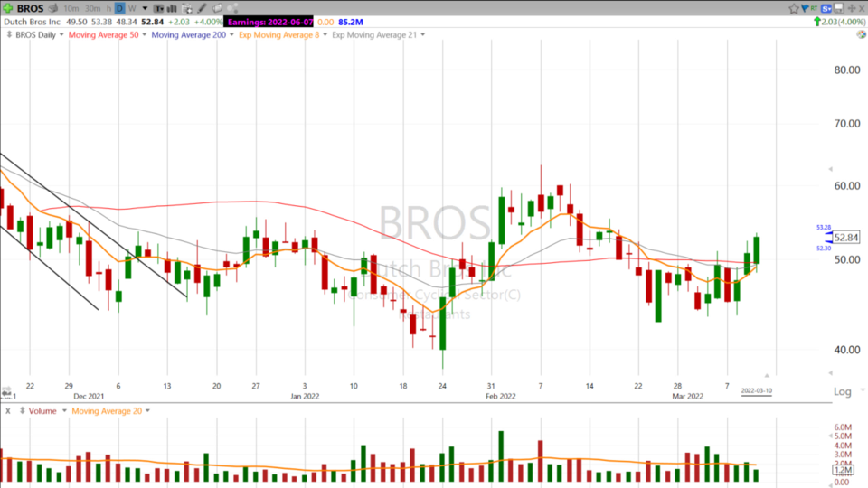Click the add indicator calendar-plus icon

click(187, 8)
